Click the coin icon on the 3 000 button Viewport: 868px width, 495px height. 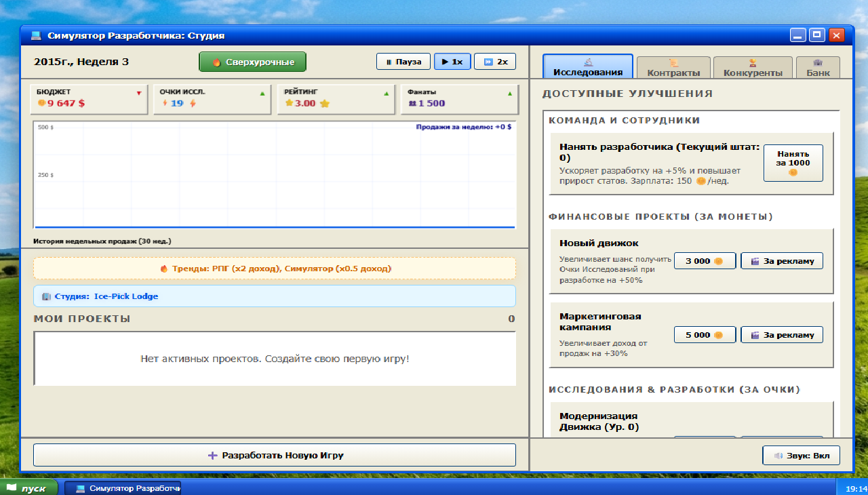point(718,261)
